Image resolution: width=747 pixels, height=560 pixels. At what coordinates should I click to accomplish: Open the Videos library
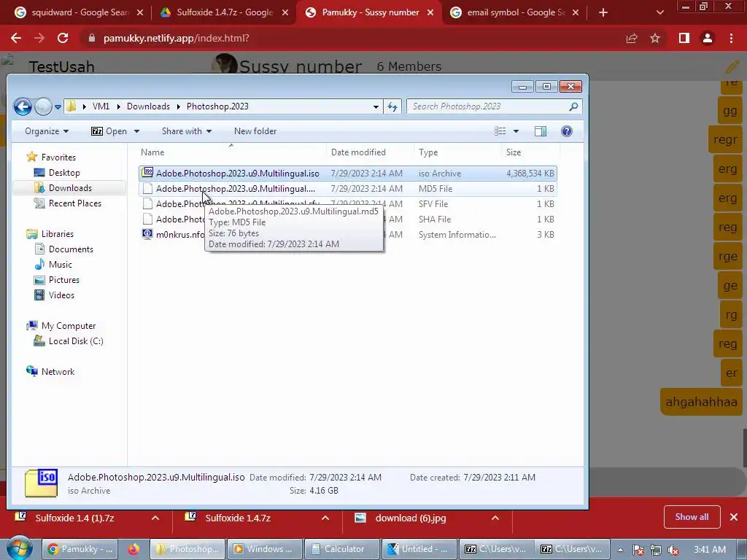(61, 295)
